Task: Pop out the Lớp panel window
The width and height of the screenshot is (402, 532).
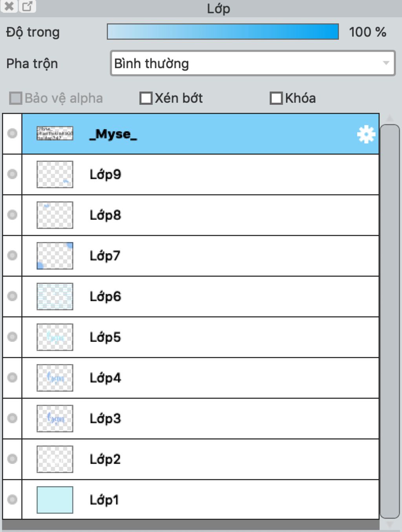Action: (27, 6)
